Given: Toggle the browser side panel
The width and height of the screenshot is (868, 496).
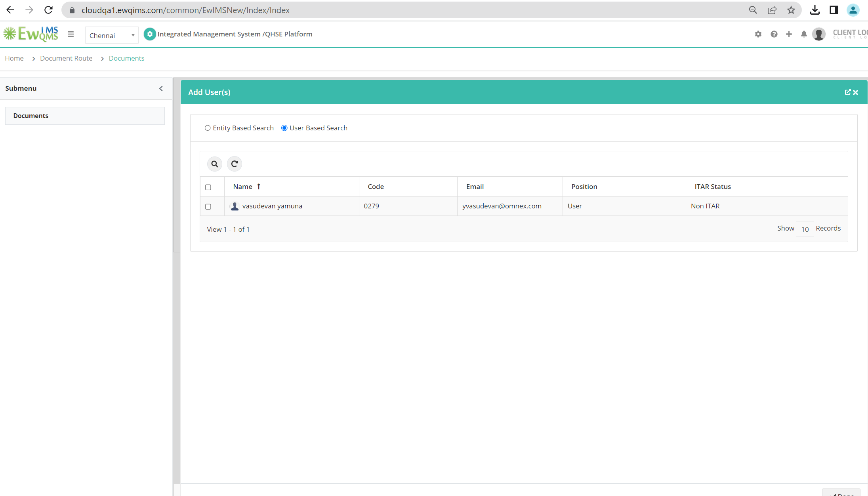Looking at the screenshot, I should pyautogui.click(x=834, y=10).
